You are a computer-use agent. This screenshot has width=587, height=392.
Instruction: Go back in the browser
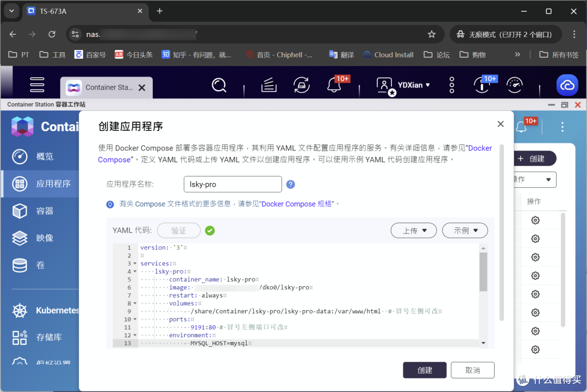point(13,34)
